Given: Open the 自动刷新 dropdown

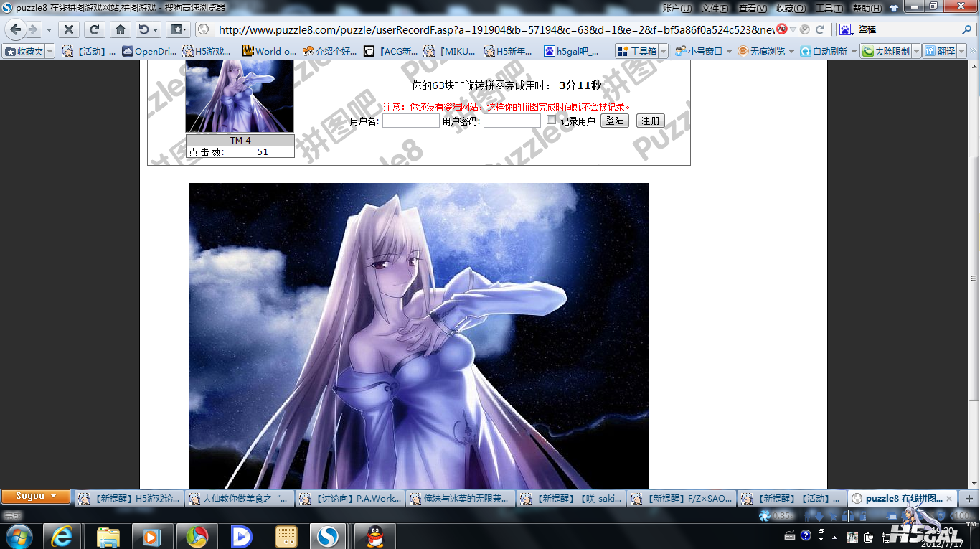Looking at the screenshot, I should point(852,52).
